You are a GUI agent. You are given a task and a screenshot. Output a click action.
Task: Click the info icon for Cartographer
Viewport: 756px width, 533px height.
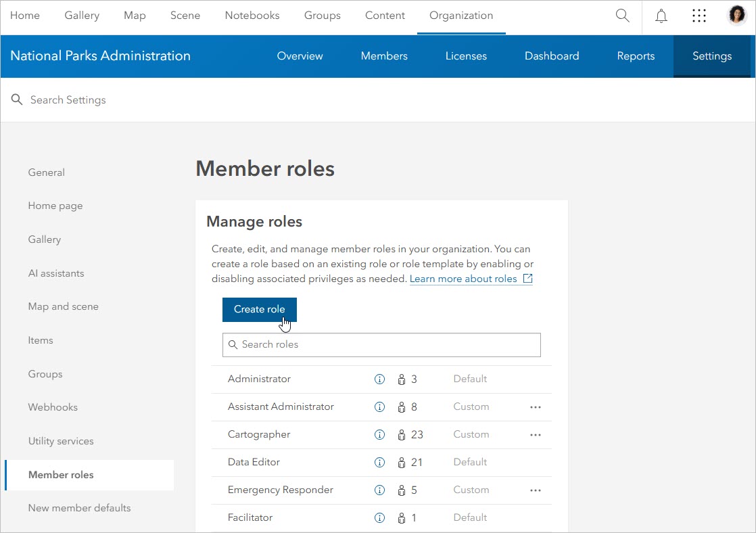tap(379, 434)
